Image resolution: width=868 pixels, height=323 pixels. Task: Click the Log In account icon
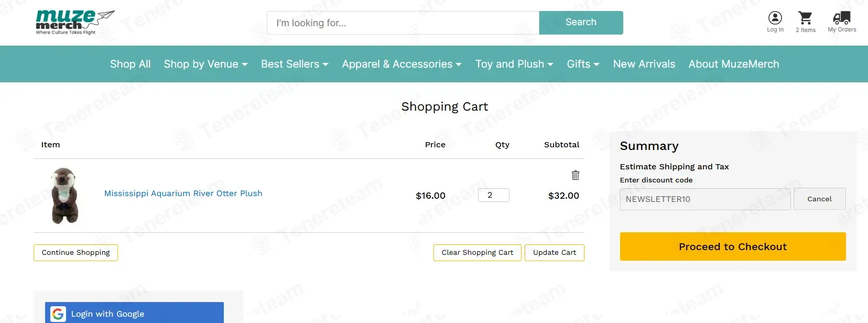pyautogui.click(x=775, y=18)
